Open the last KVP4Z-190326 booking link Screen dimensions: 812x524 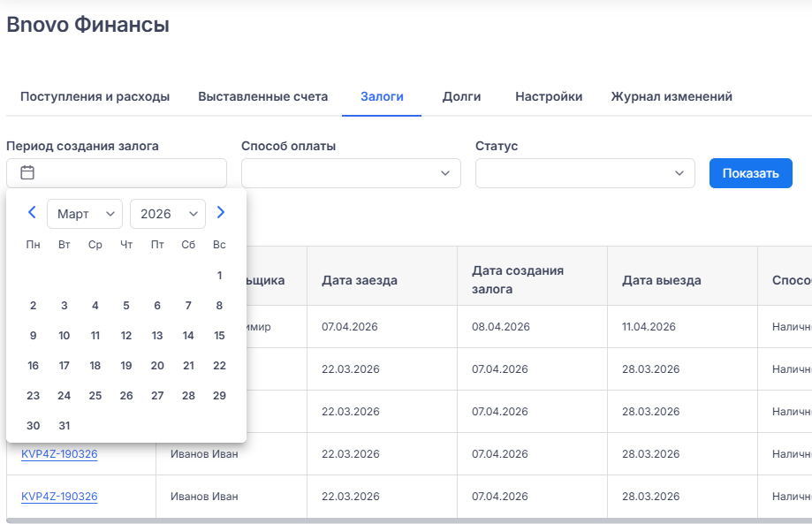pos(59,497)
